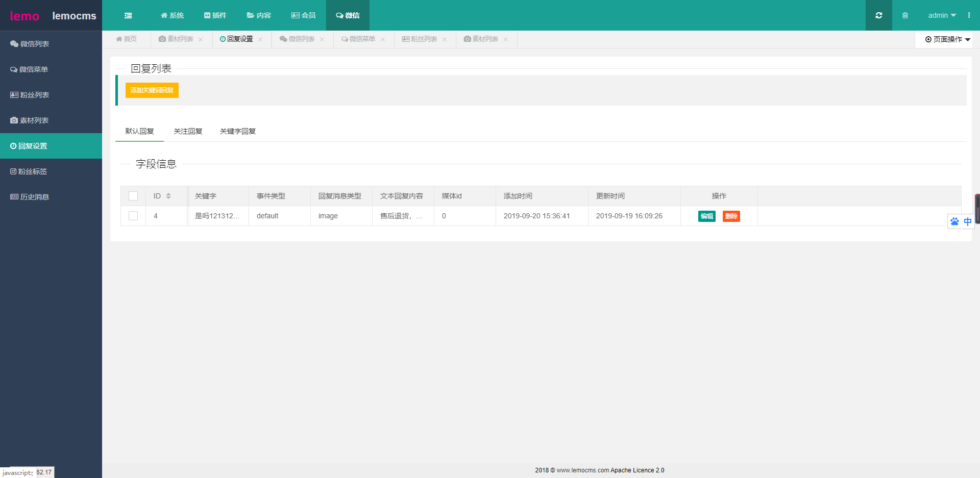Click the 添加关键词回复 button

(x=152, y=90)
